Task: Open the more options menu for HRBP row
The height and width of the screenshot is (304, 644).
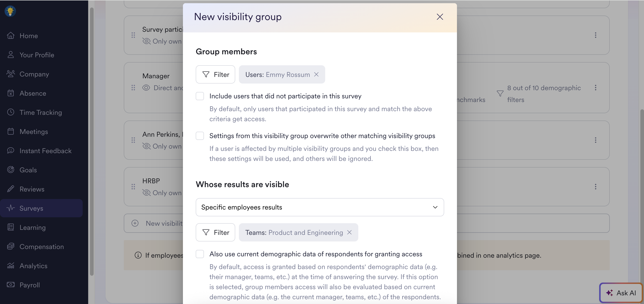Action: 596,187
